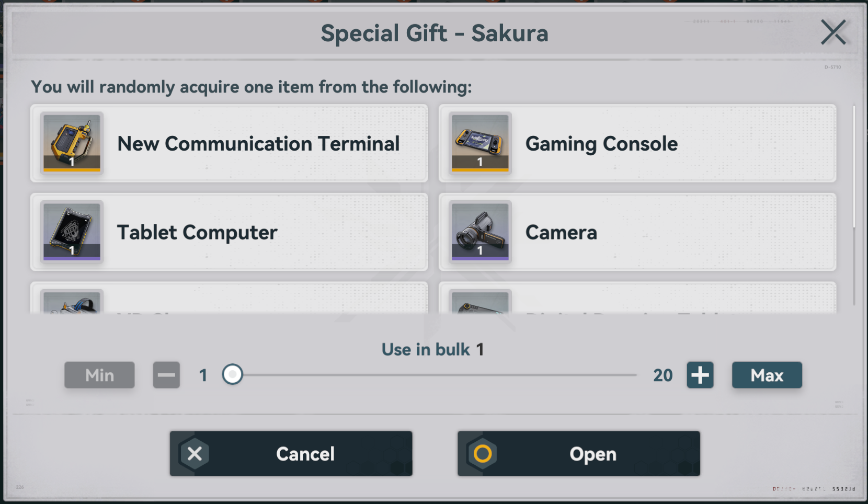The height and width of the screenshot is (504, 868).
Task: Close the Special Gift dialog
Action: coord(833,32)
